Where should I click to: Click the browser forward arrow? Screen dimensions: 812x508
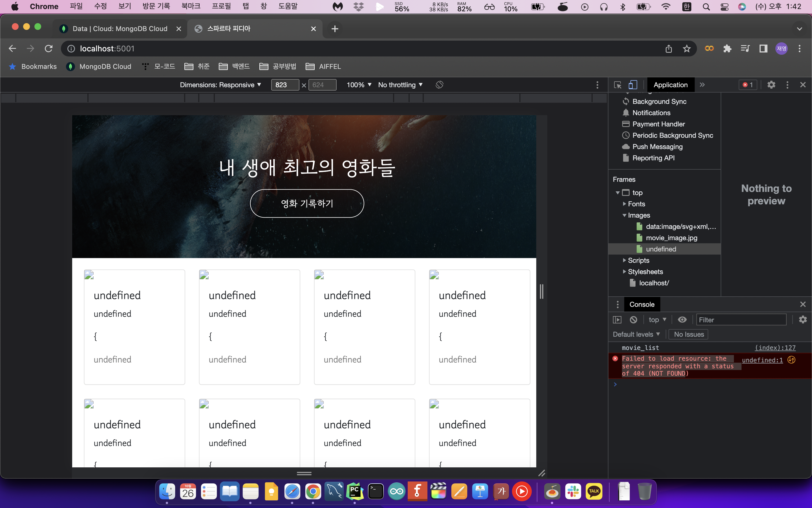click(x=30, y=49)
